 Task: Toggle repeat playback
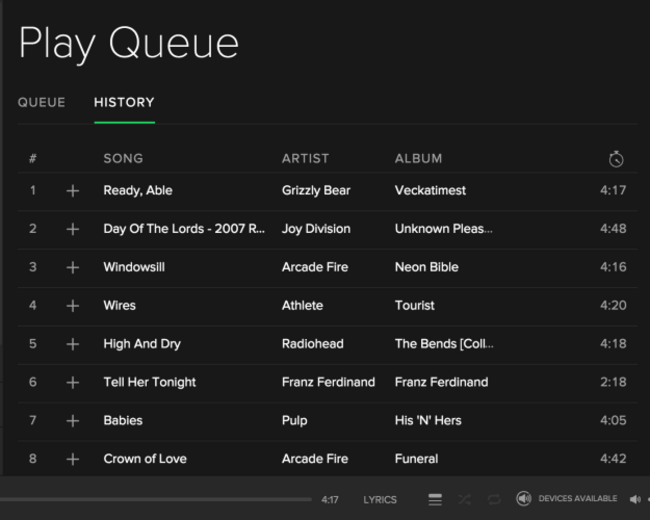494,499
